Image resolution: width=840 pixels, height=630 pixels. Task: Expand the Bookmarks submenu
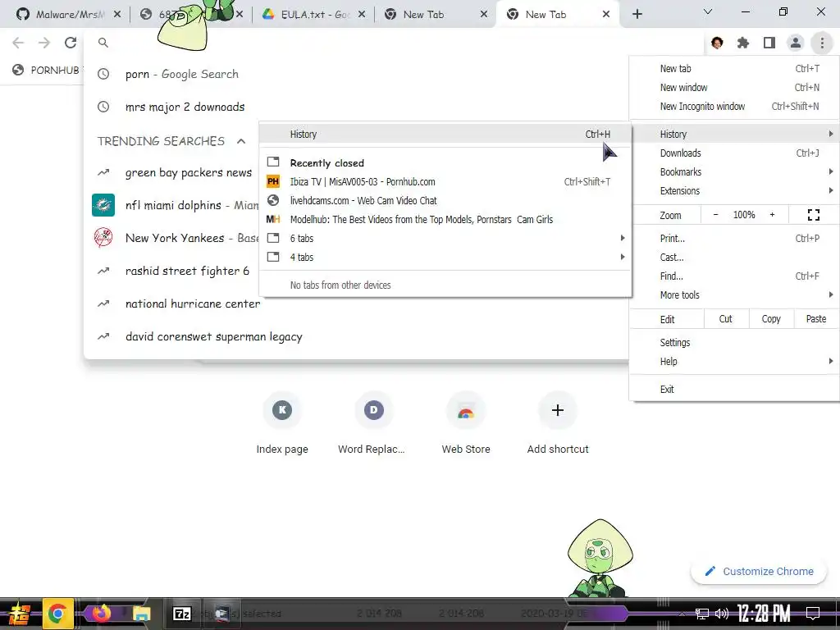[x=734, y=172]
